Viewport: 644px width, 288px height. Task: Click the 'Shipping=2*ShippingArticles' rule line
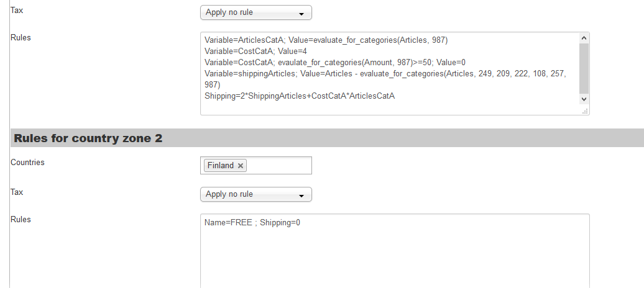[x=300, y=96]
